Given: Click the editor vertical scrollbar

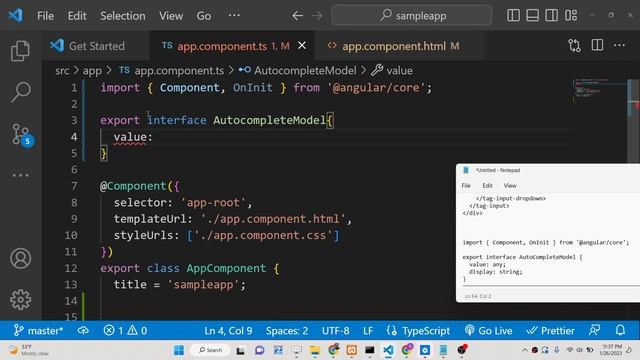Looking at the screenshot, I should 633,200.
